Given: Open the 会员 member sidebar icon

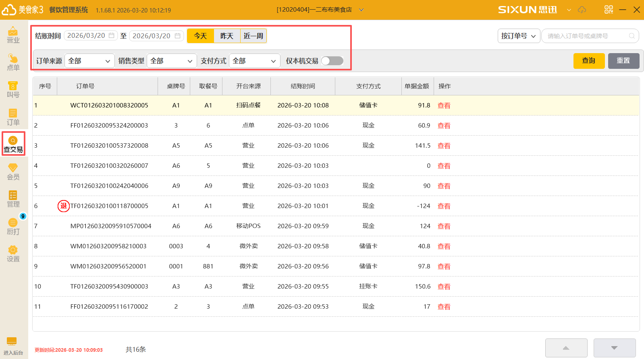Looking at the screenshot, I should click(x=13, y=172).
